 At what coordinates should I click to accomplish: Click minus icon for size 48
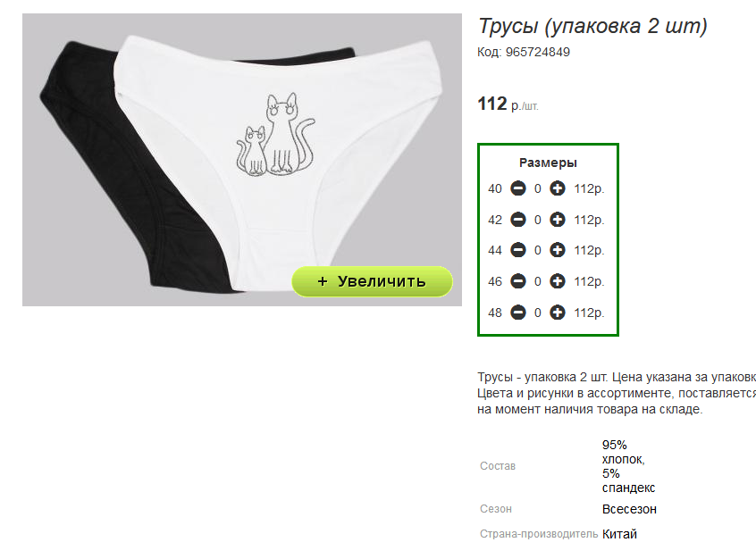(518, 313)
